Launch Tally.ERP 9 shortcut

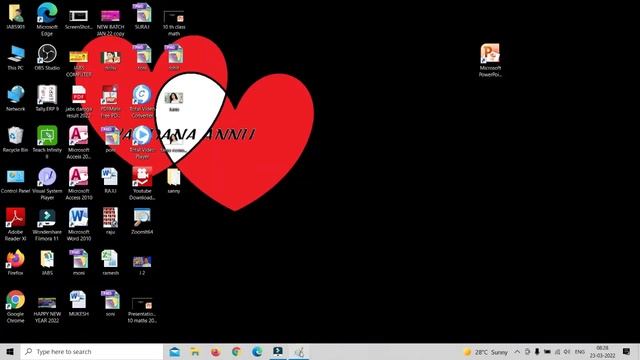coord(47,98)
